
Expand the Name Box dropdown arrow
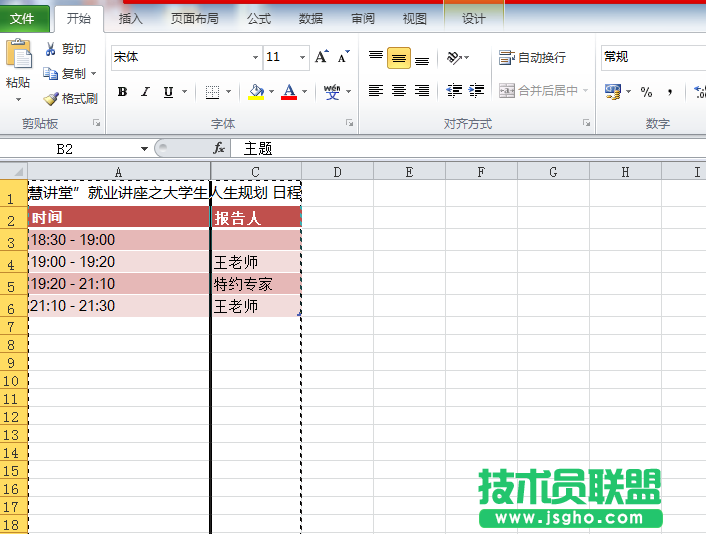144,149
